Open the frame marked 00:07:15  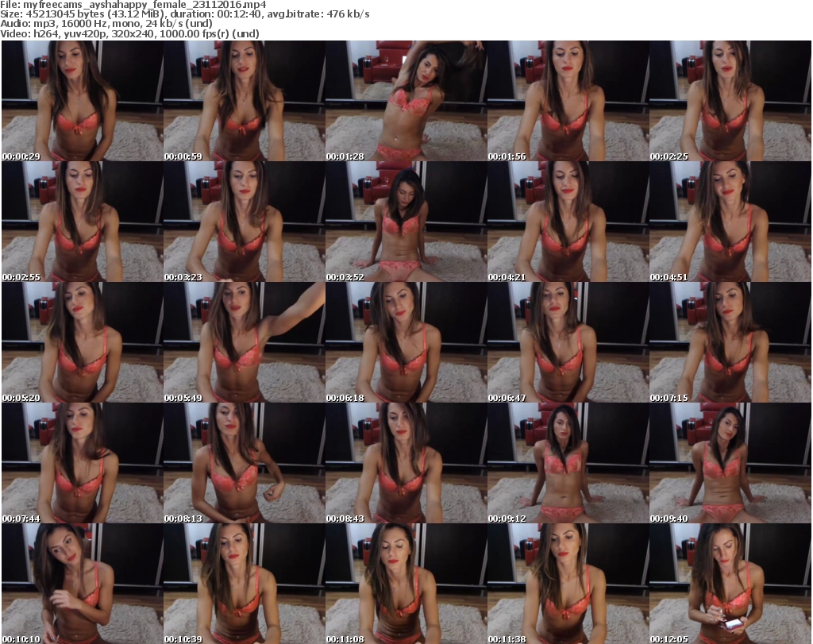click(730, 343)
